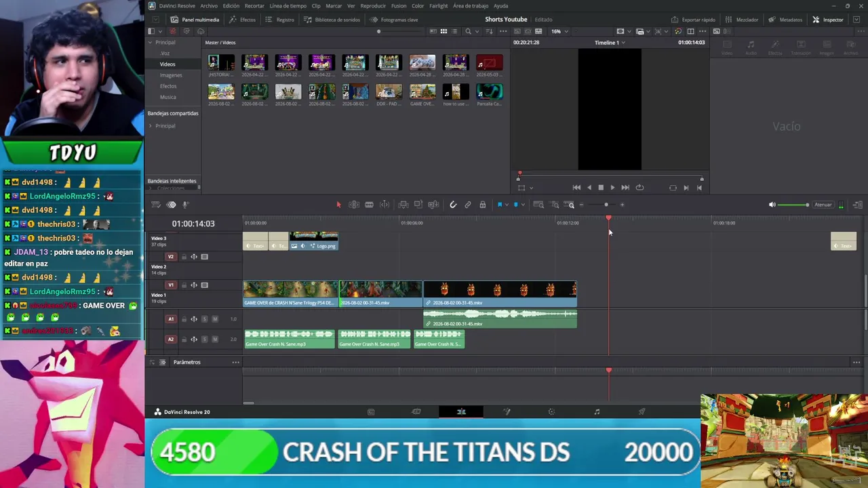868x488 pixels.
Task: Open the Media page icon
Action: pyautogui.click(x=371, y=412)
